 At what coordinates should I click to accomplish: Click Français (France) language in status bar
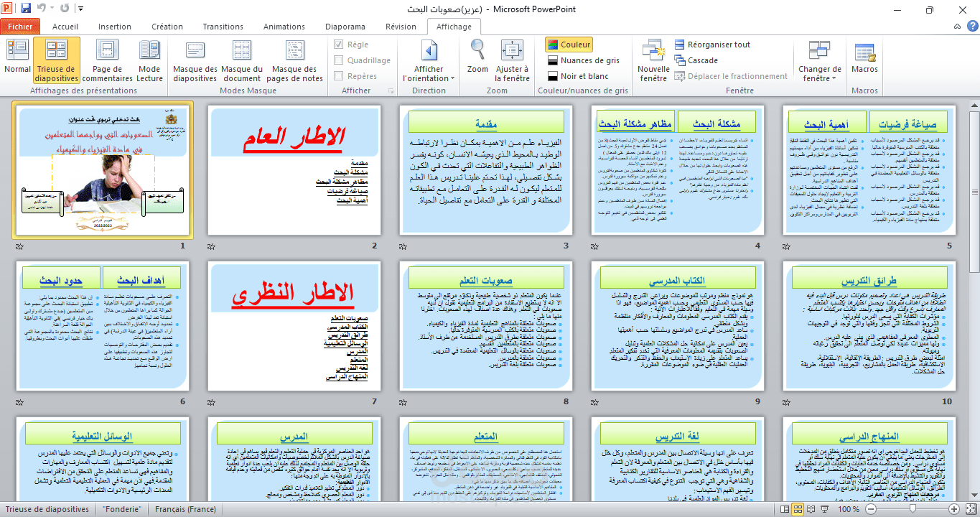186,509
